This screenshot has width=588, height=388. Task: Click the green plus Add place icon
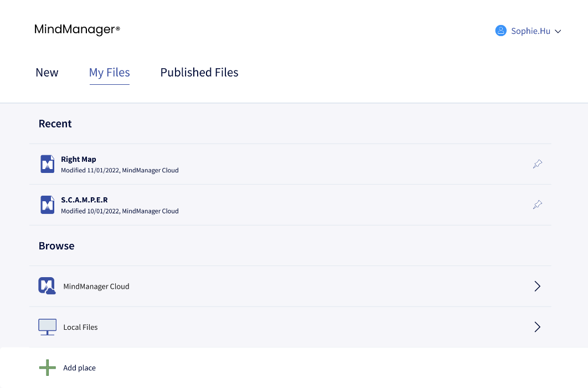(x=47, y=367)
